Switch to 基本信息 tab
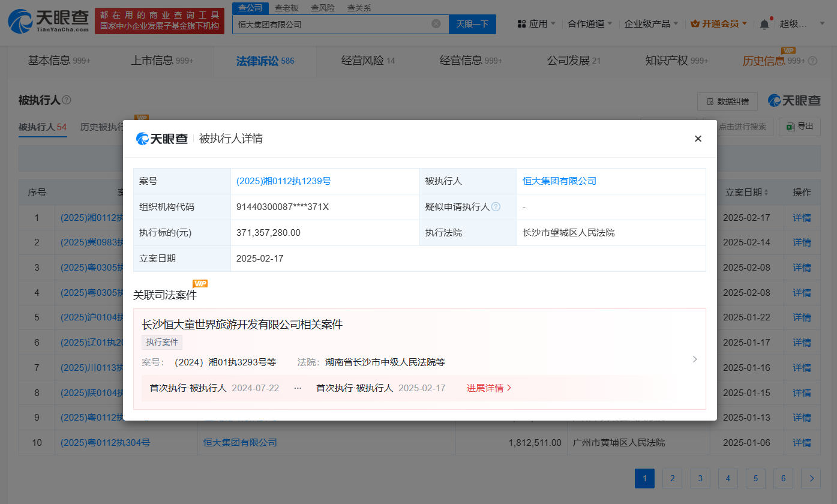Screen dimensions: 837x504 pos(59,61)
